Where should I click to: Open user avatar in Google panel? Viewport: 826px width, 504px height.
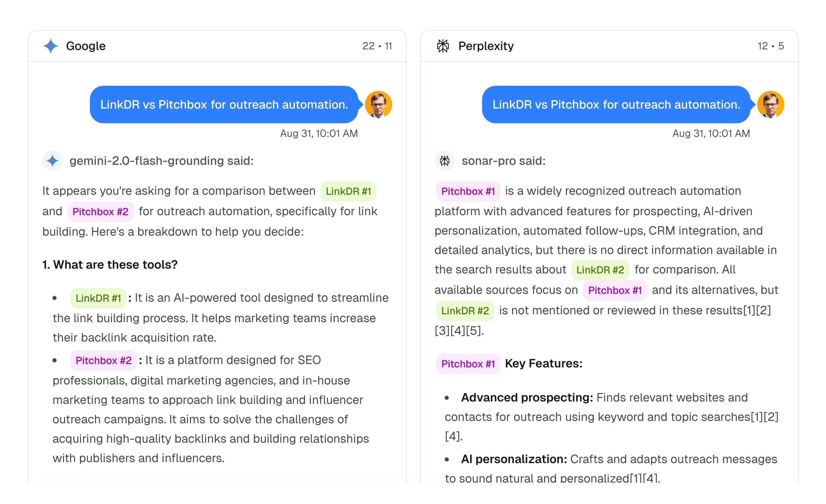coord(378,104)
